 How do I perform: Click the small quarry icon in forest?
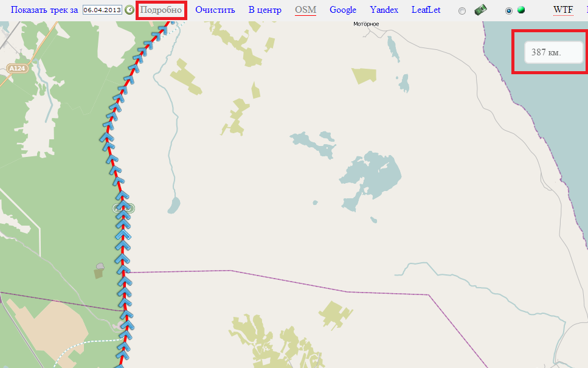pyautogui.click(x=99, y=267)
